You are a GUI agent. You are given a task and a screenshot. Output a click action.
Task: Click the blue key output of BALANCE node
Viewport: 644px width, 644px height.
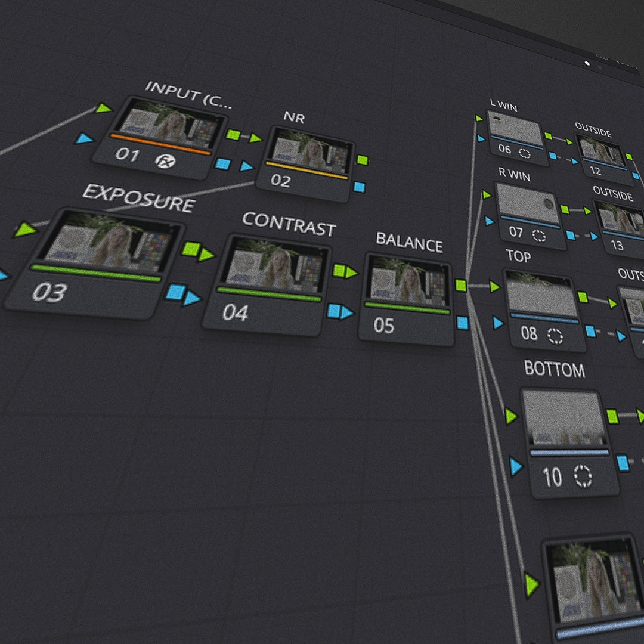click(462, 323)
